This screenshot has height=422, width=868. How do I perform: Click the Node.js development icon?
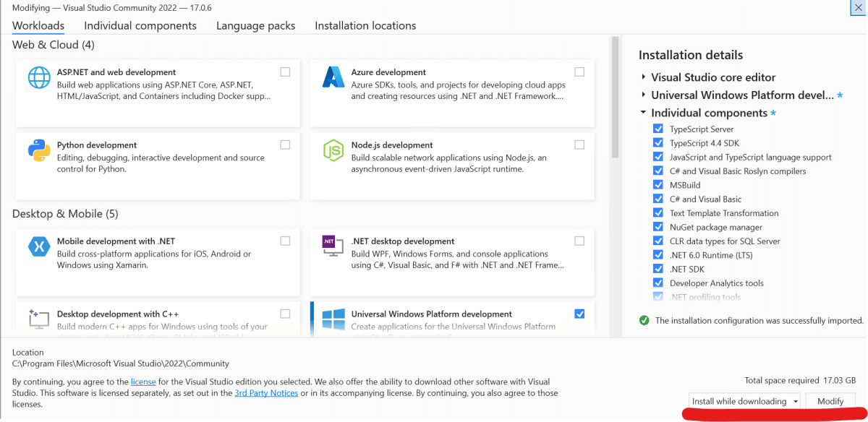point(333,150)
